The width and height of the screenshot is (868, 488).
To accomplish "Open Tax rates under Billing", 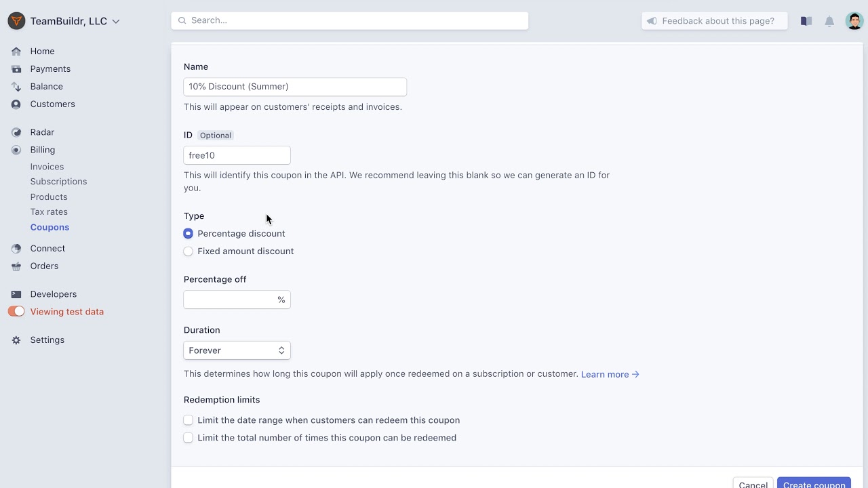I will pyautogui.click(x=49, y=212).
